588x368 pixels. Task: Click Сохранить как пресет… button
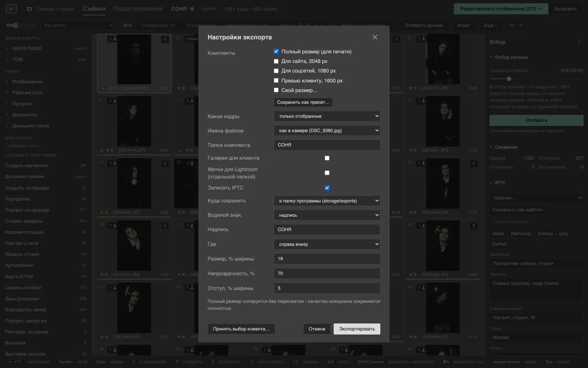pos(303,102)
